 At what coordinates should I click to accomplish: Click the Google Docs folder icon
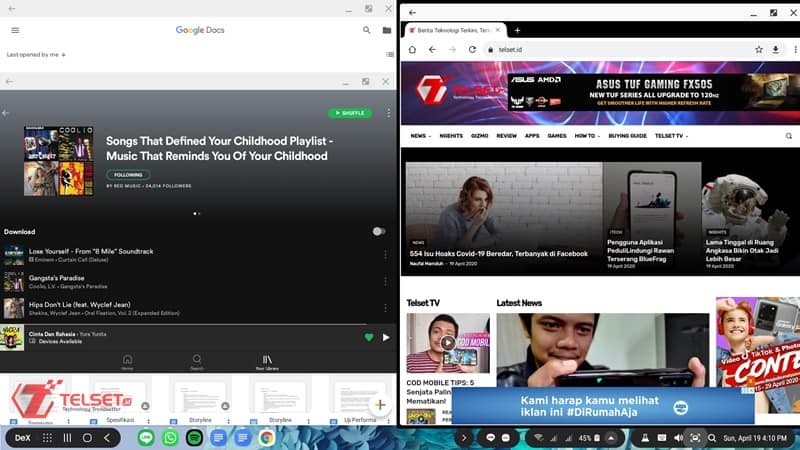tap(387, 31)
